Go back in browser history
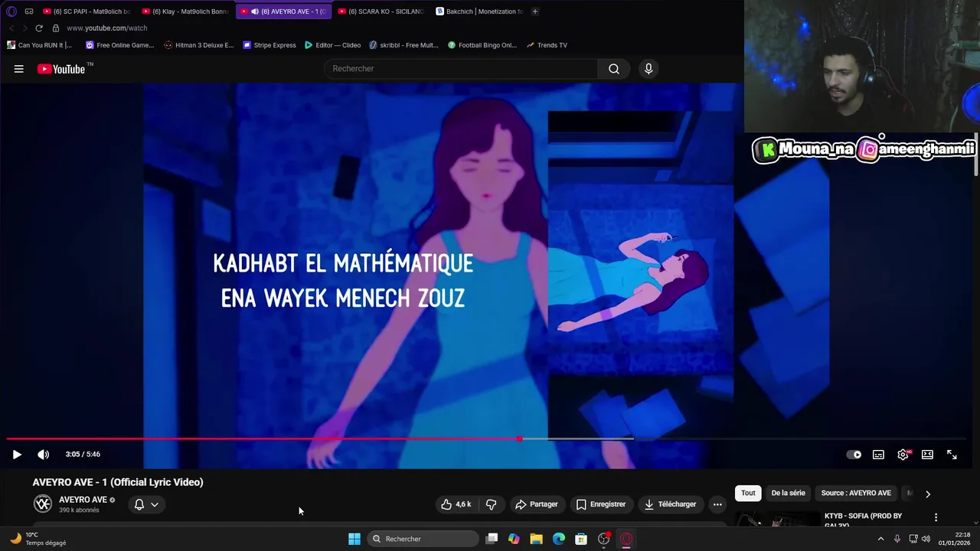The width and height of the screenshot is (980, 551). tap(11, 28)
